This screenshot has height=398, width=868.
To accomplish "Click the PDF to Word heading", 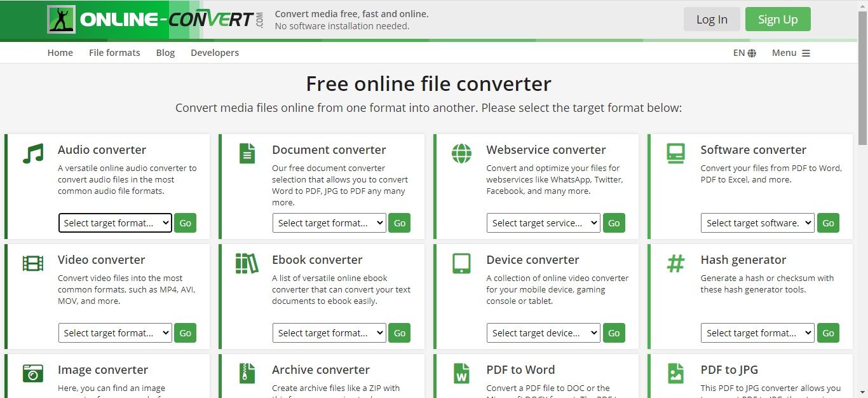I will [x=520, y=370].
